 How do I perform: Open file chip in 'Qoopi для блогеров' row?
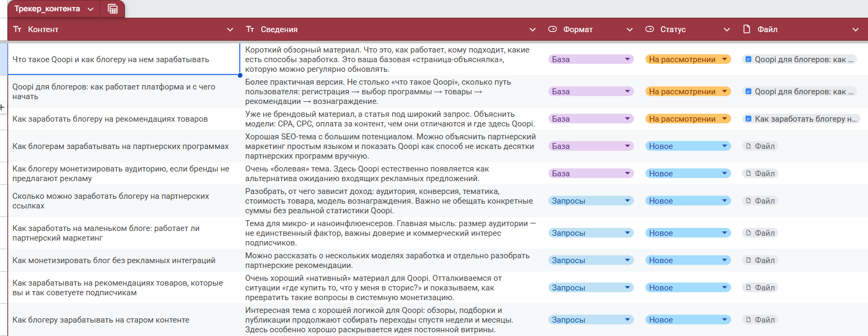(x=800, y=92)
